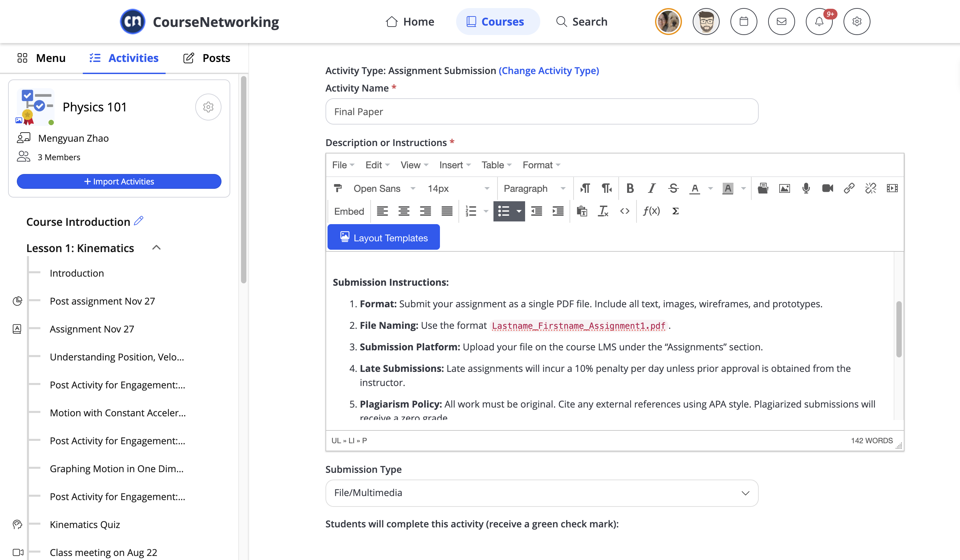Open numbered list style options arrow

(486, 211)
